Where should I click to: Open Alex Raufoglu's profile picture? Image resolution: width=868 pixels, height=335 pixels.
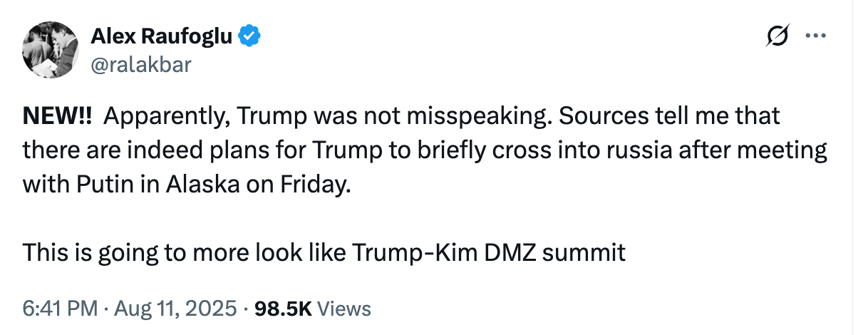51,50
